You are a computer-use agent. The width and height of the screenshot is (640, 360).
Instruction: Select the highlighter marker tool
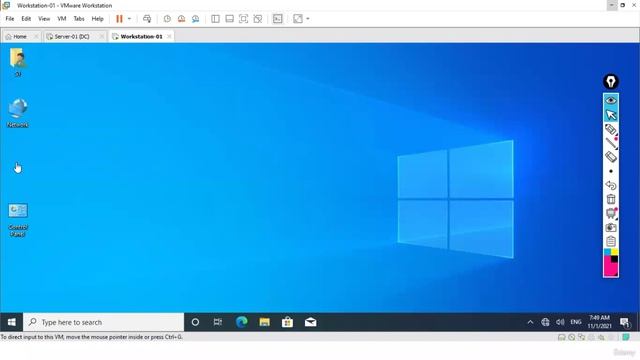point(611,129)
